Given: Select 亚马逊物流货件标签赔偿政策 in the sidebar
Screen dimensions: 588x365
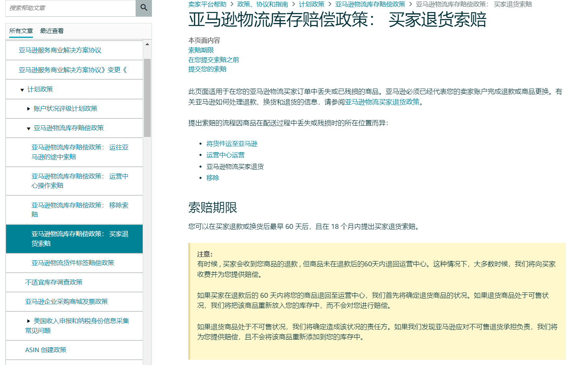Looking at the screenshot, I should pyautogui.click(x=73, y=262).
